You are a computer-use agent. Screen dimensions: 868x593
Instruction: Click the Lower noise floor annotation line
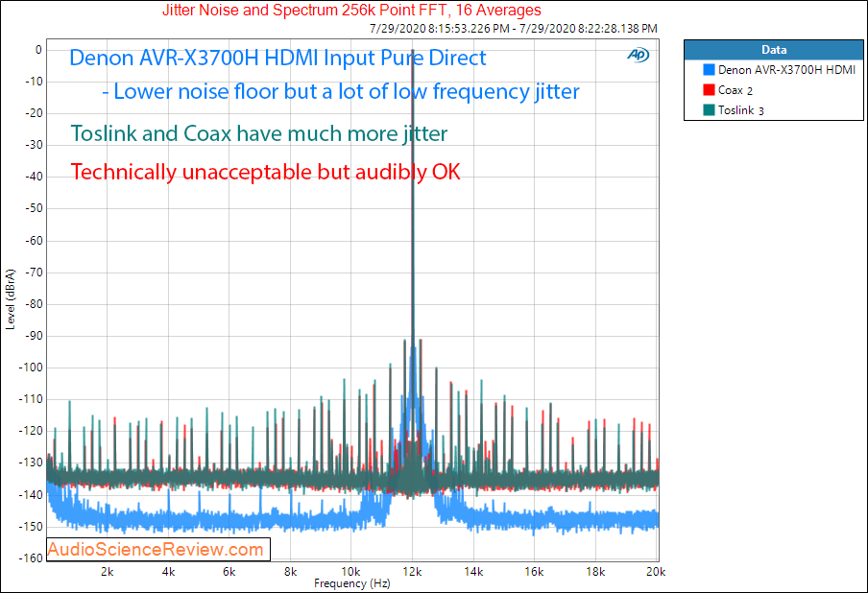[341, 92]
